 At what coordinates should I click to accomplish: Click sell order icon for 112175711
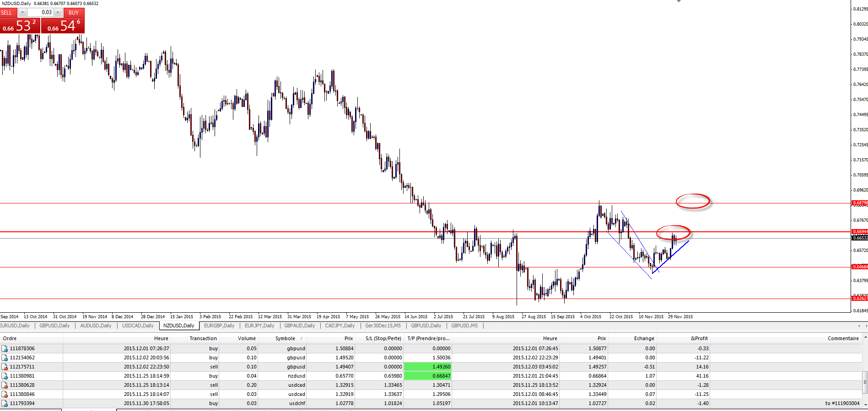pyautogui.click(x=5, y=367)
